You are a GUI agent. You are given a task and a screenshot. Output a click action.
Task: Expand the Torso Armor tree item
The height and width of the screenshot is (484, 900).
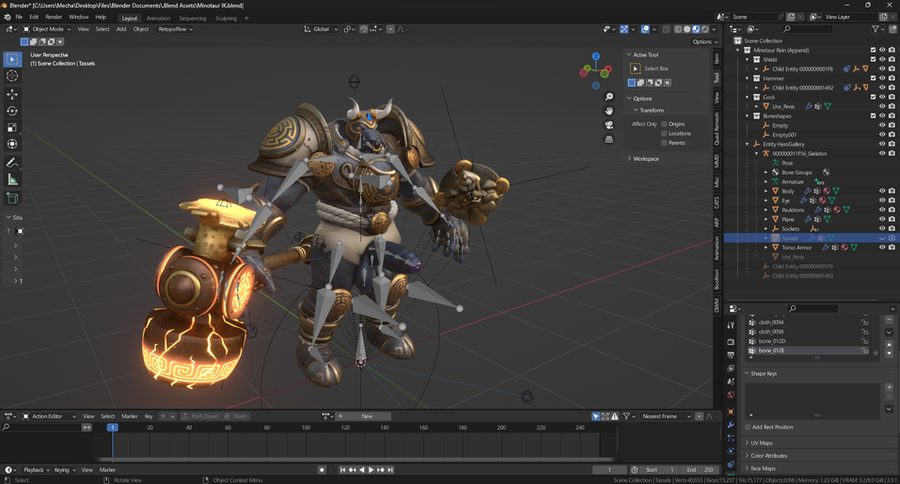click(766, 247)
